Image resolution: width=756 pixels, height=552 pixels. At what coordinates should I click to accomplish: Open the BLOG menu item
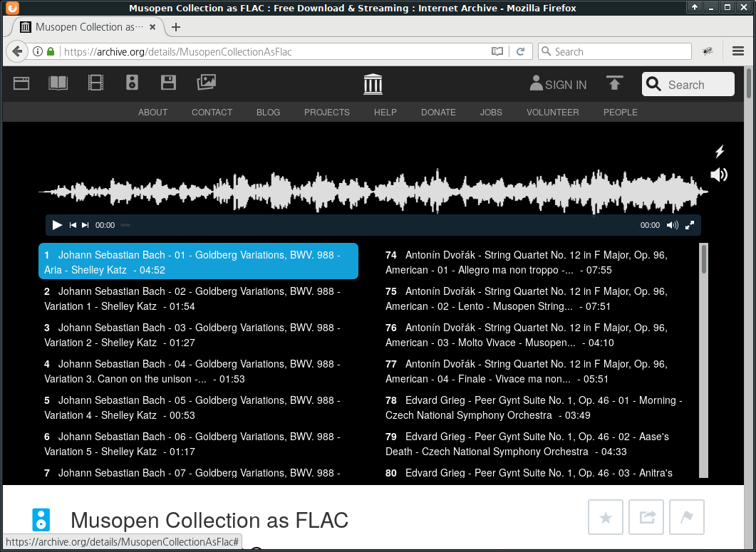(268, 113)
